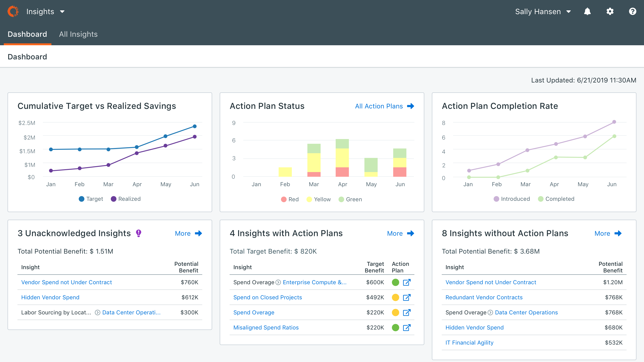The width and height of the screenshot is (644, 362).
Task: Open settings via the gear icon
Action: 610,12
